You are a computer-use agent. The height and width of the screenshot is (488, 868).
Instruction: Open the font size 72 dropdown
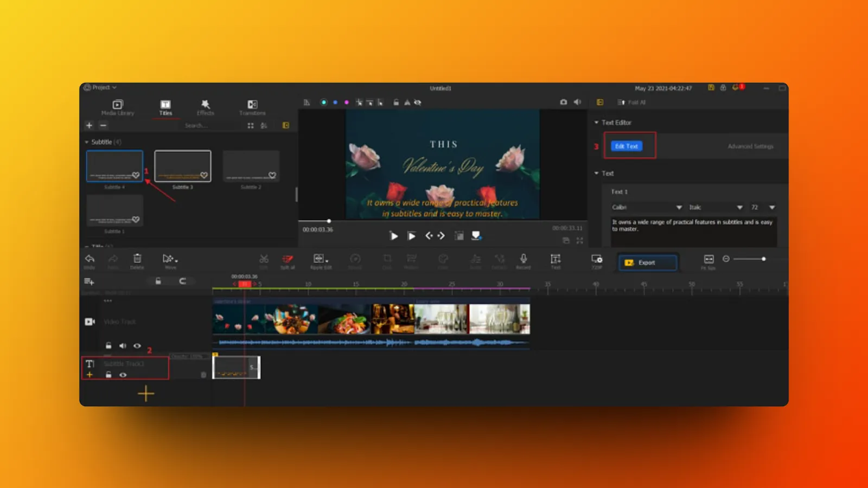(763, 207)
